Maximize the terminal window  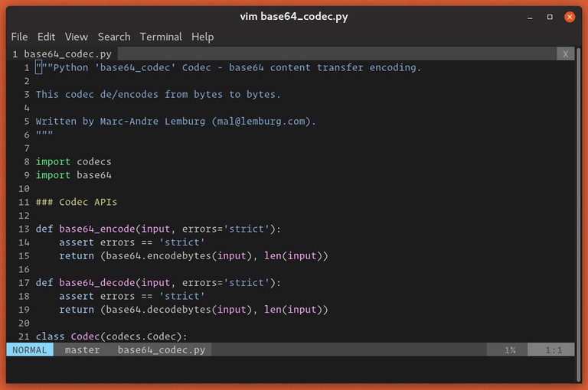click(550, 16)
